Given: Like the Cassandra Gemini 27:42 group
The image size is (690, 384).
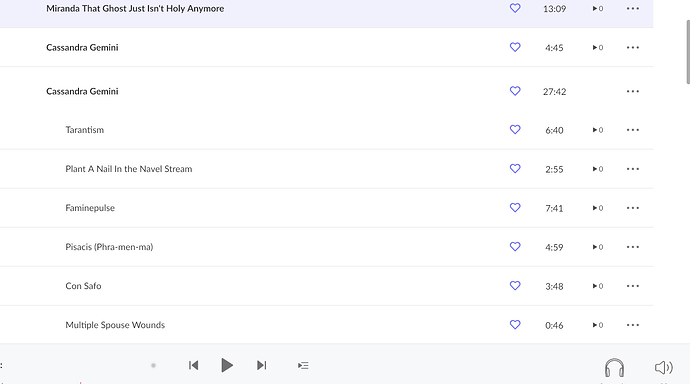Looking at the screenshot, I should click(515, 91).
